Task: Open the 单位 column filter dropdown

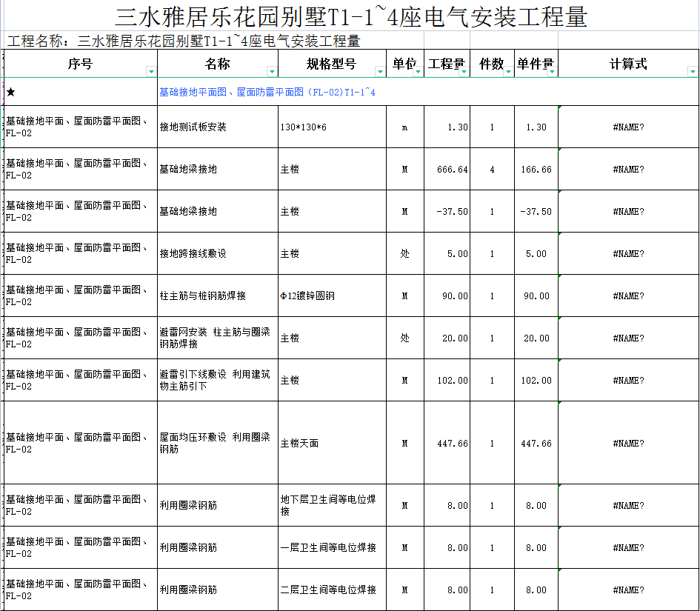Action: click(x=418, y=71)
